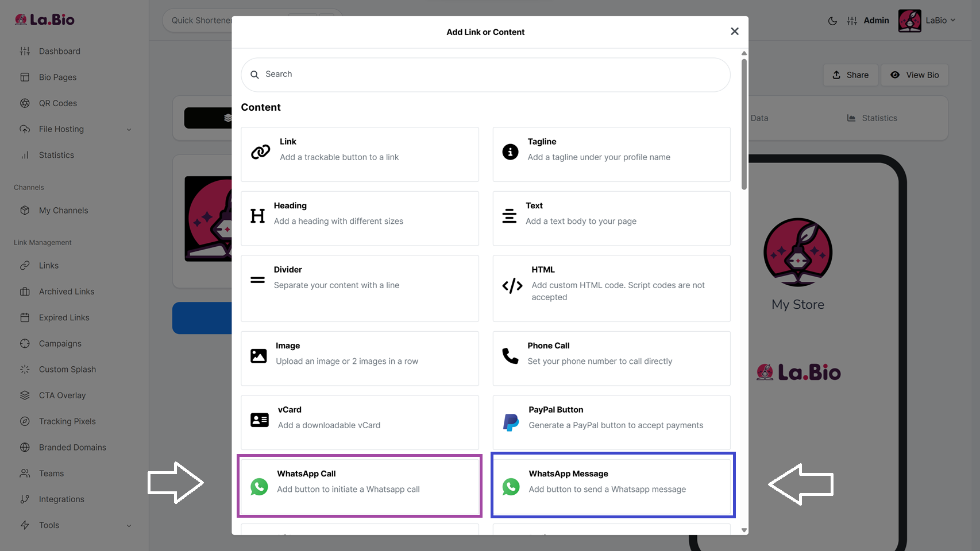
Task: Click the chain Link icon
Action: coord(260,152)
